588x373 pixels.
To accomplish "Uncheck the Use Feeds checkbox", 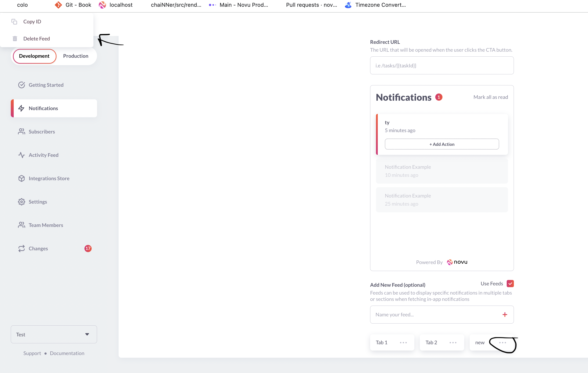I will coord(510,284).
